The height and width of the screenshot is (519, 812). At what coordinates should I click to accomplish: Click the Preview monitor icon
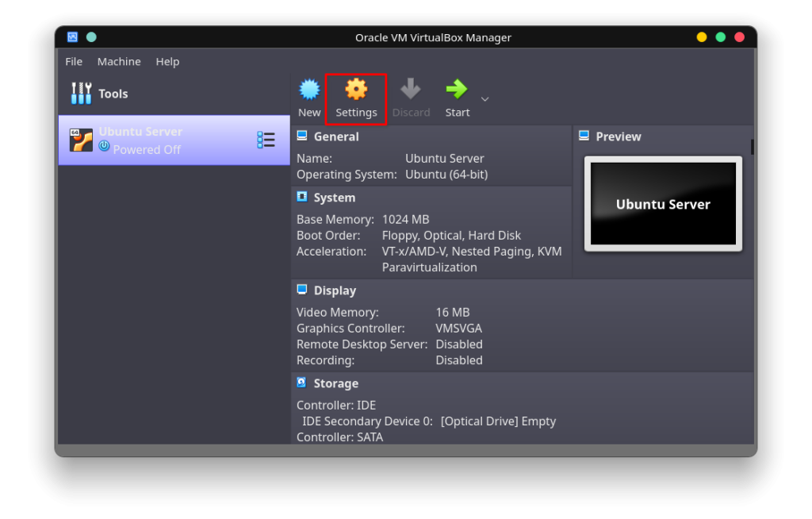pyautogui.click(x=585, y=136)
